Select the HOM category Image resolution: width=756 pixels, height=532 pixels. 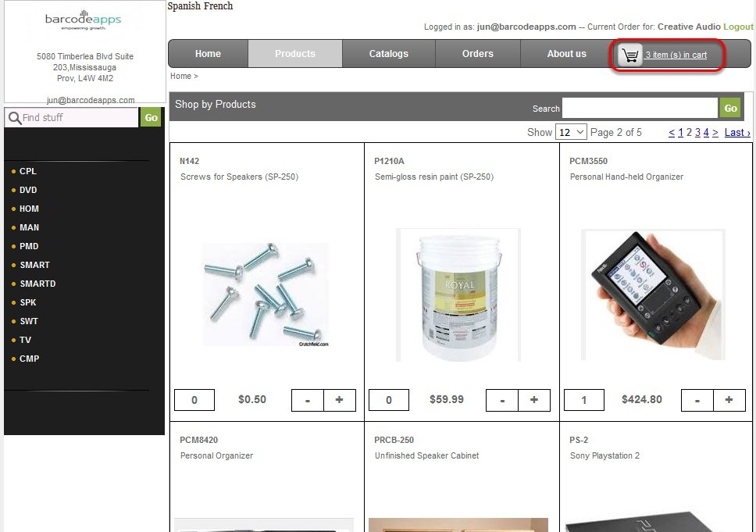pyautogui.click(x=29, y=209)
